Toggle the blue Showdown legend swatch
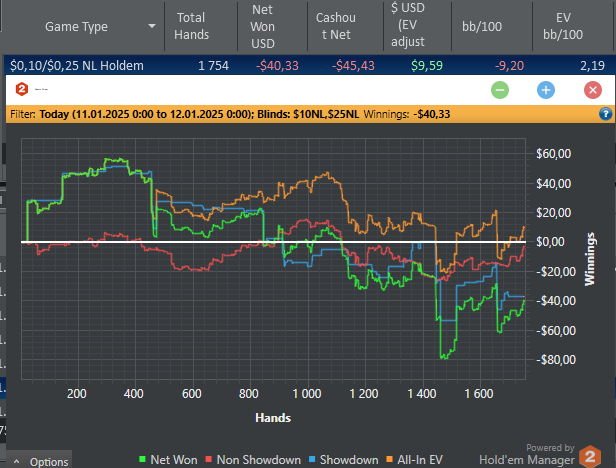Image resolution: width=616 pixels, height=468 pixels. tap(312, 459)
